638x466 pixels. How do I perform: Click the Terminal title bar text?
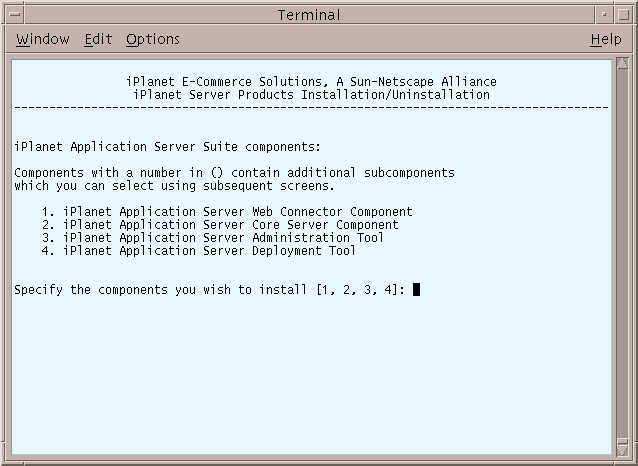pyautogui.click(x=309, y=15)
